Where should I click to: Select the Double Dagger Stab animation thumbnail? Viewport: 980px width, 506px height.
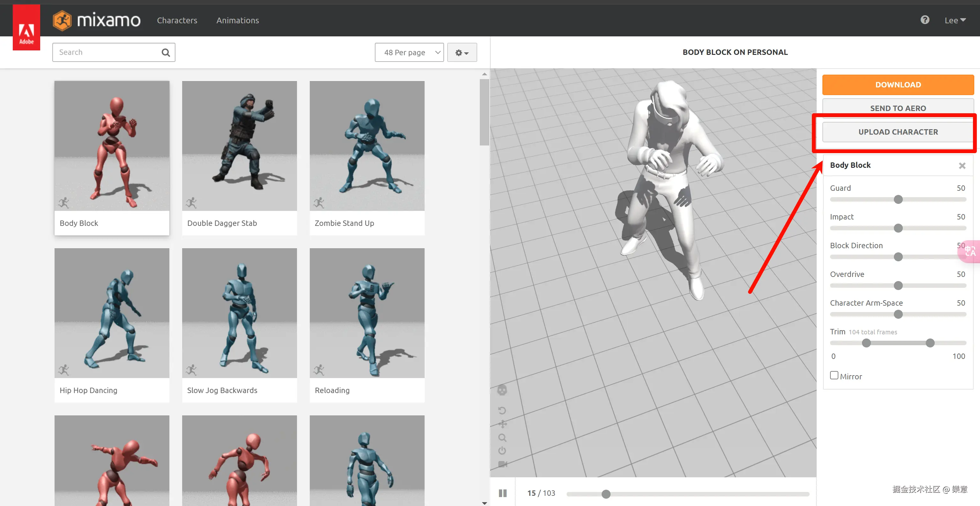pos(239,158)
